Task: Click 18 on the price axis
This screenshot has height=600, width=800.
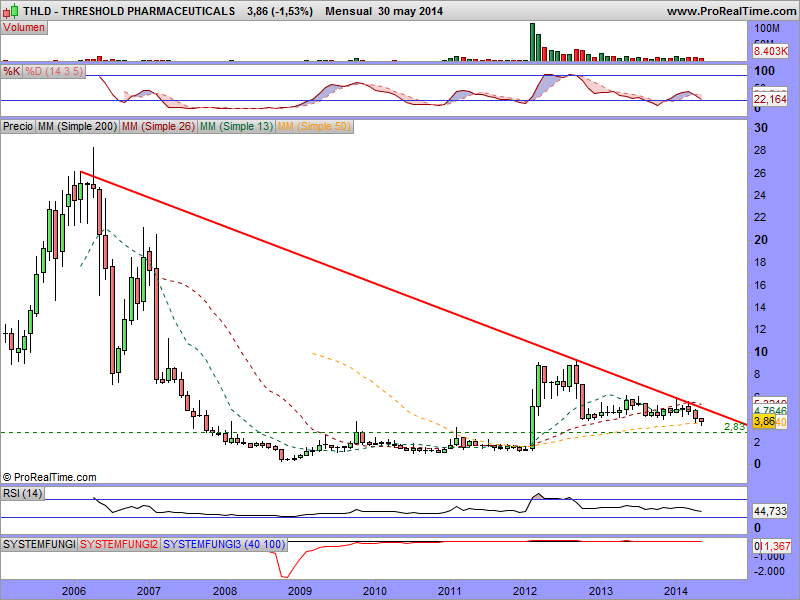Action: [761, 262]
